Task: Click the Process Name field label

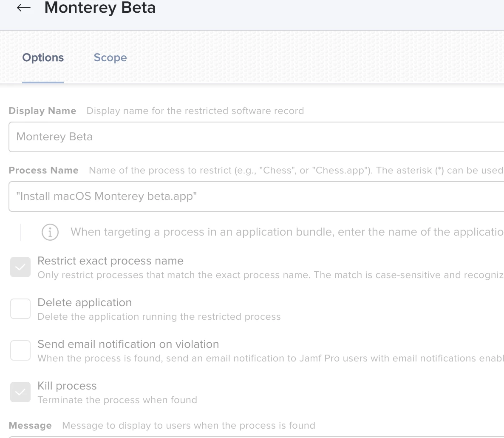Action: (x=43, y=170)
